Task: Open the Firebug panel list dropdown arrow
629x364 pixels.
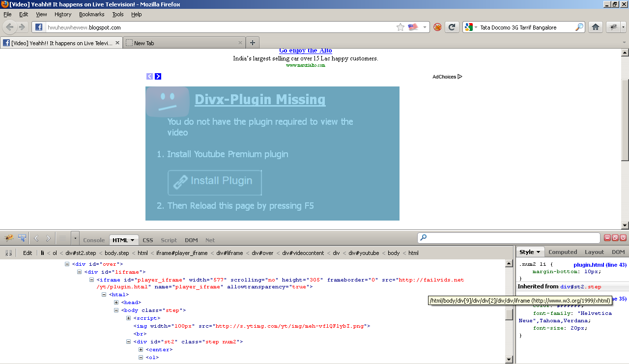Action: click(75, 238)
